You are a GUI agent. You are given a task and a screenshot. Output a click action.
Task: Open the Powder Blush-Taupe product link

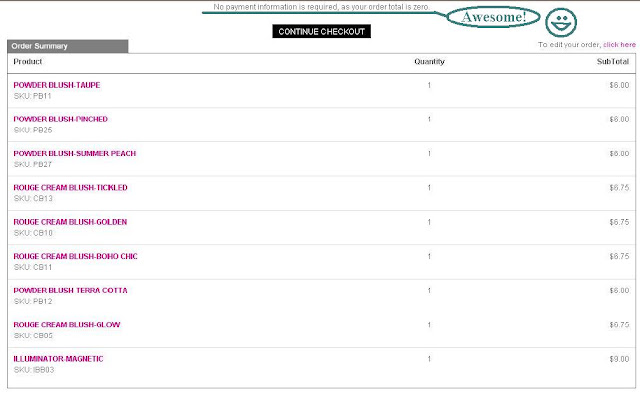point(57,85)
